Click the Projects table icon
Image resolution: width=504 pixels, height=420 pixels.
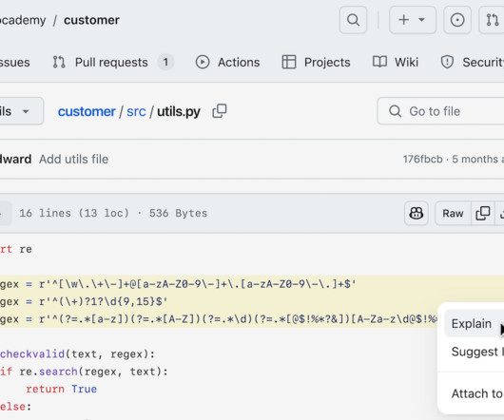289,62
